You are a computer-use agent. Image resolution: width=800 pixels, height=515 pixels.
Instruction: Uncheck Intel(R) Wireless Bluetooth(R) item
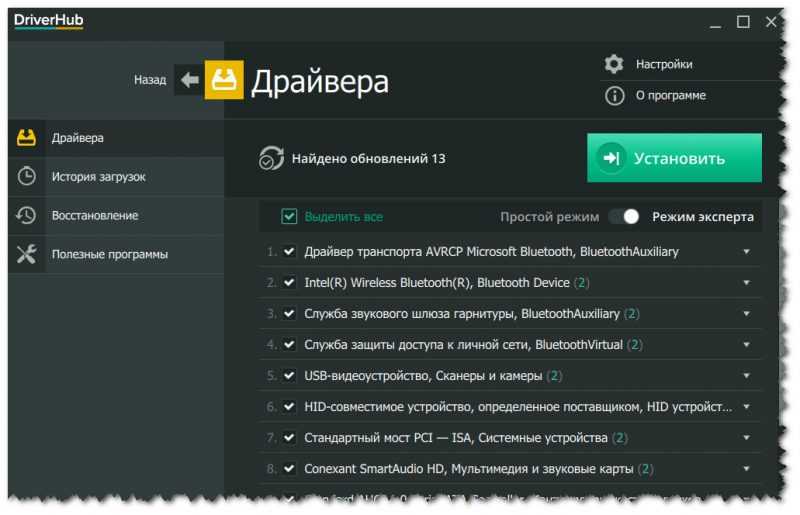click(289, 282)
